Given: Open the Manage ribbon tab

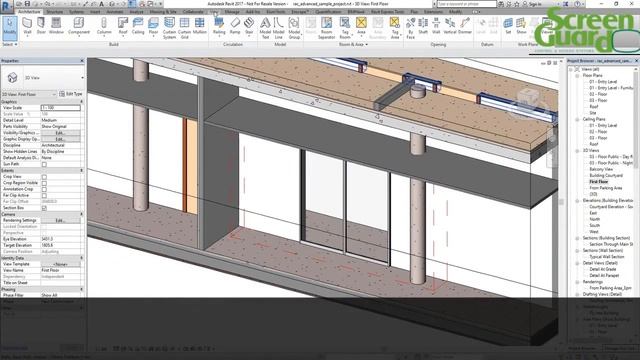Looking at the screenshot, I should tap(232, 12).
